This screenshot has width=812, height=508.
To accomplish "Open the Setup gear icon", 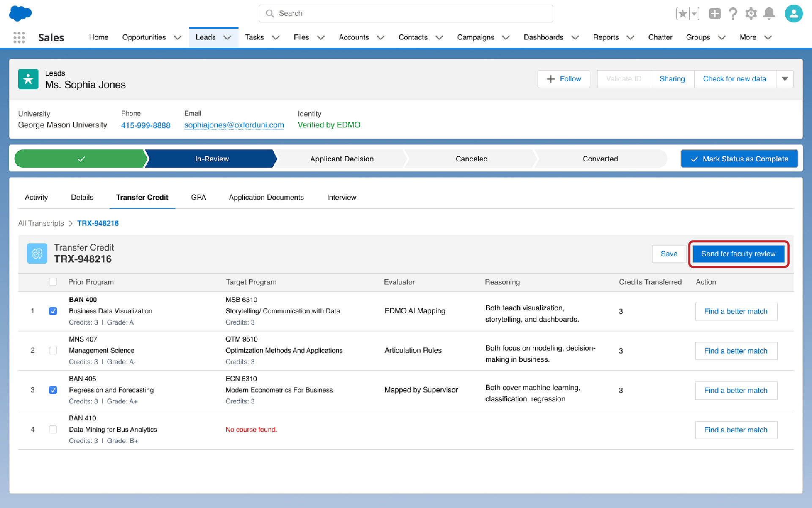I will [x=751, y=14].
